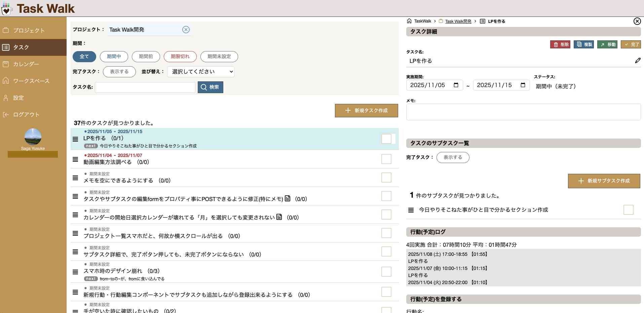Open the start date calendar picker
Image resolution: width=644 pixels, height=313 pixels.
[456, 85]
